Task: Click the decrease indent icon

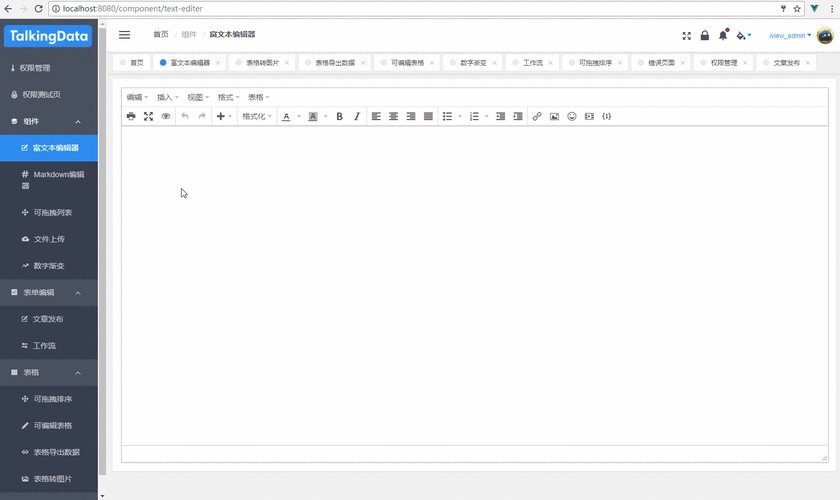Action: click(500, 116)
